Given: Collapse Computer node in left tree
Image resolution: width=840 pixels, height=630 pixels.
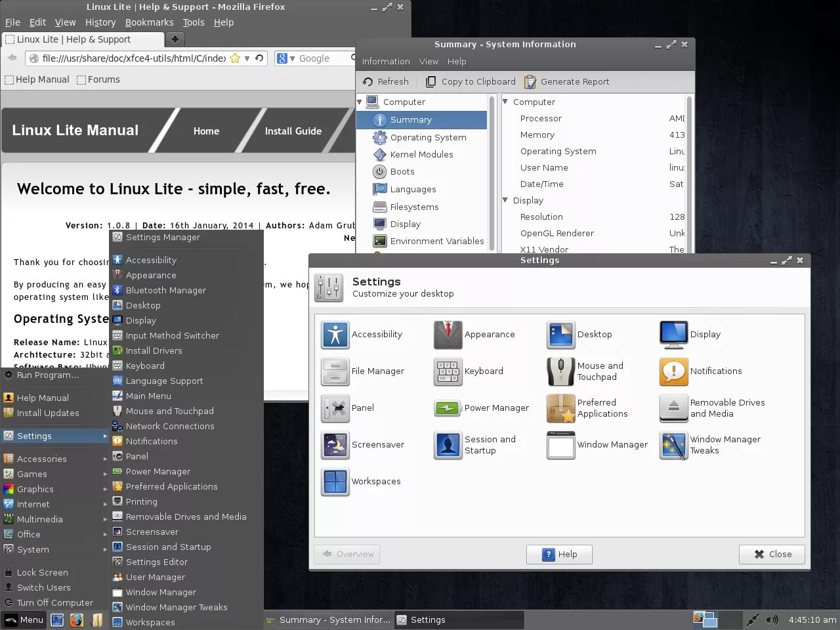Looking at the screenshot, I should [360, 102].
